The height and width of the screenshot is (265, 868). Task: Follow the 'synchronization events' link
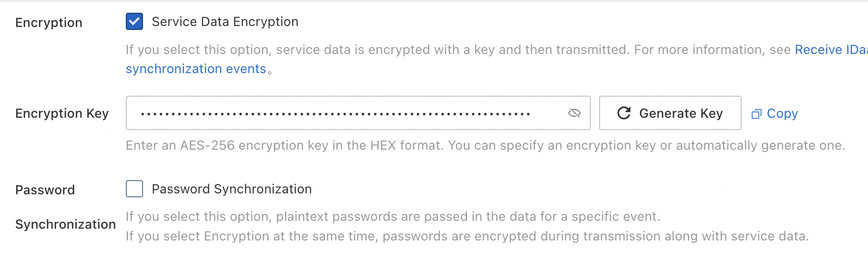point(196,69)
